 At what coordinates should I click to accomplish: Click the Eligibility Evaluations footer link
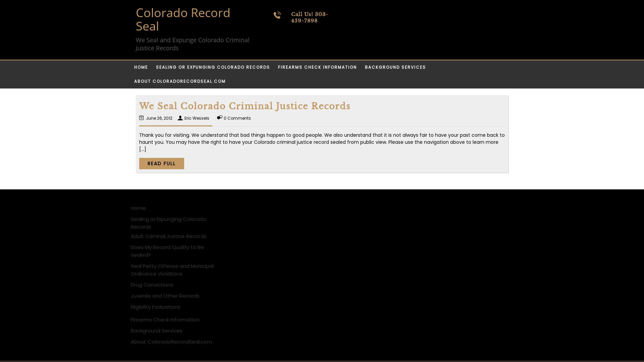155,307
